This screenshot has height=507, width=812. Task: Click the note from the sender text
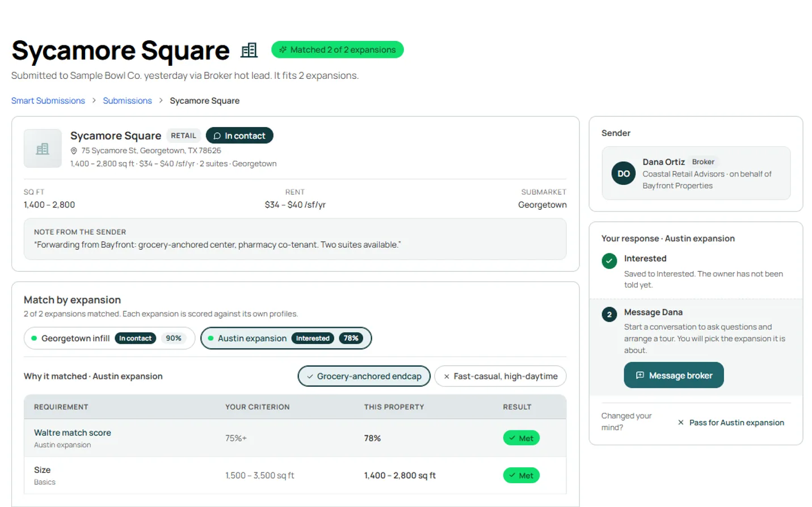[x=217, y=245]
